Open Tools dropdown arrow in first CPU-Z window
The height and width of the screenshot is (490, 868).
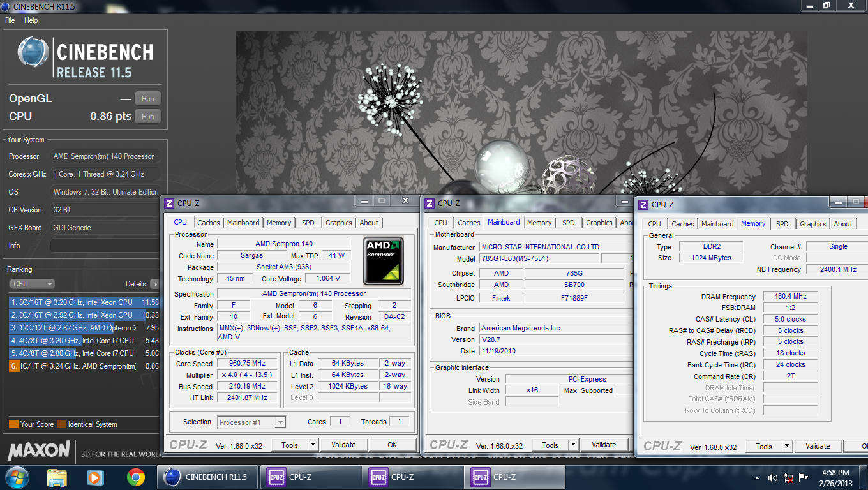(313, 445)
